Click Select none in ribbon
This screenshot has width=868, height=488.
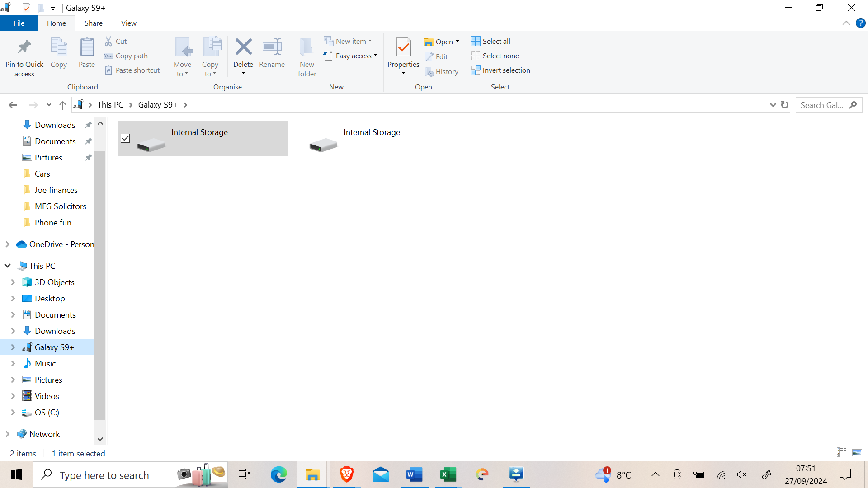coord(495,56)
